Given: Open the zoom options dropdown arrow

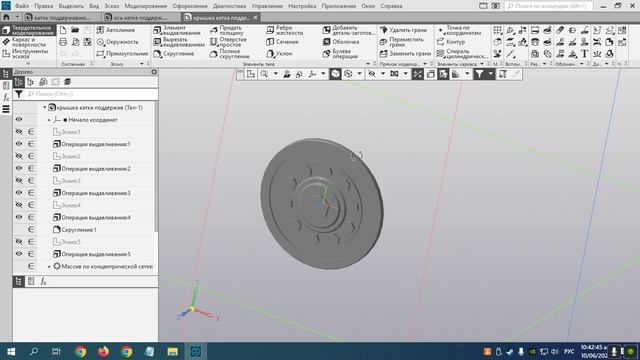Looking at the screenshot, I should pos(276,74).
